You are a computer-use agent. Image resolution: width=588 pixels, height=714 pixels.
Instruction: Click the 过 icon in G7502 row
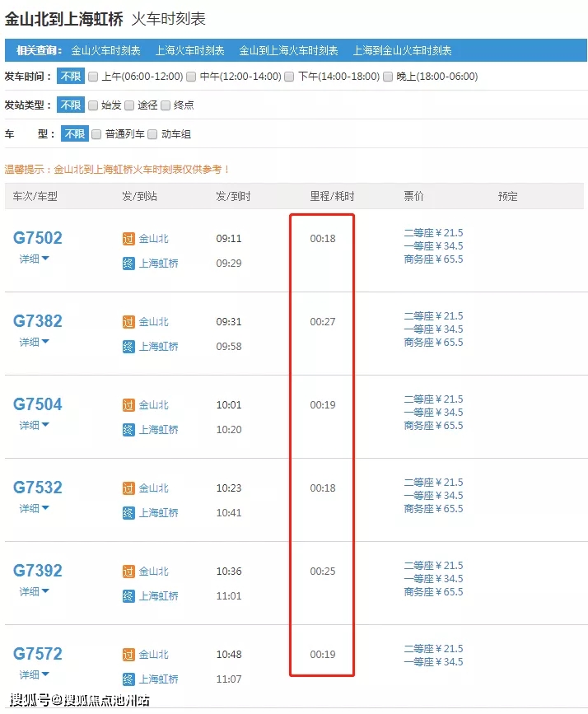click(x=128, y=239)
